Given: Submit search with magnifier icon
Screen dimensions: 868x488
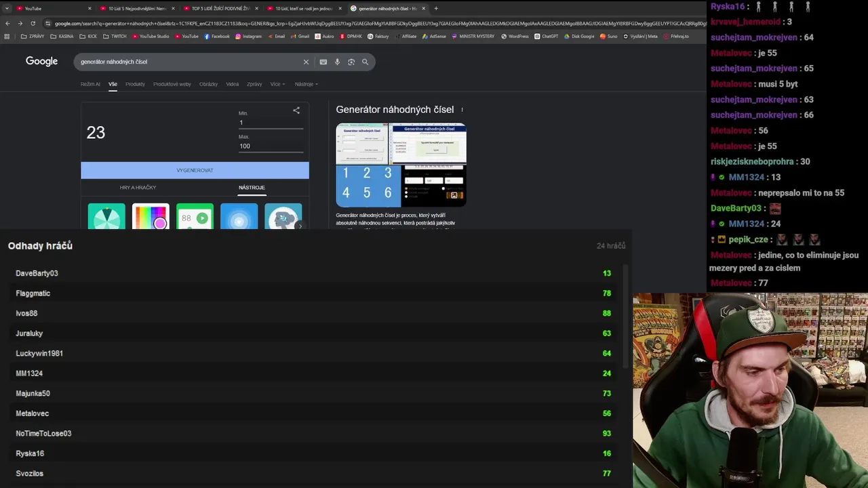Looking at the screenshot, I should [365, 62].
